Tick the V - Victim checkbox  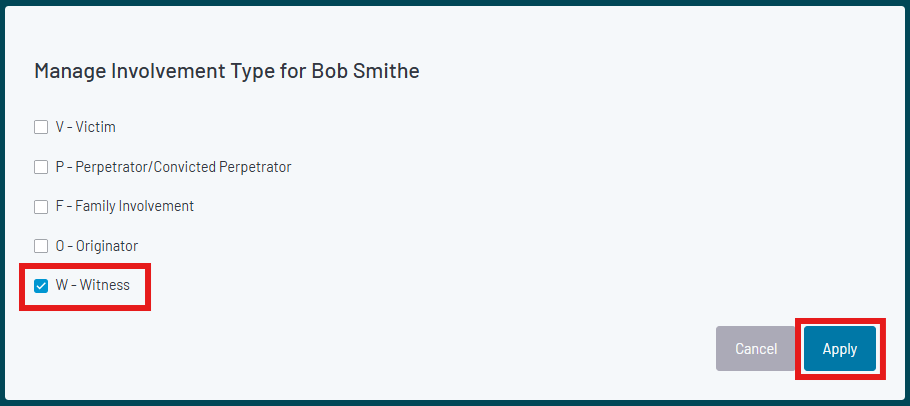41,127
